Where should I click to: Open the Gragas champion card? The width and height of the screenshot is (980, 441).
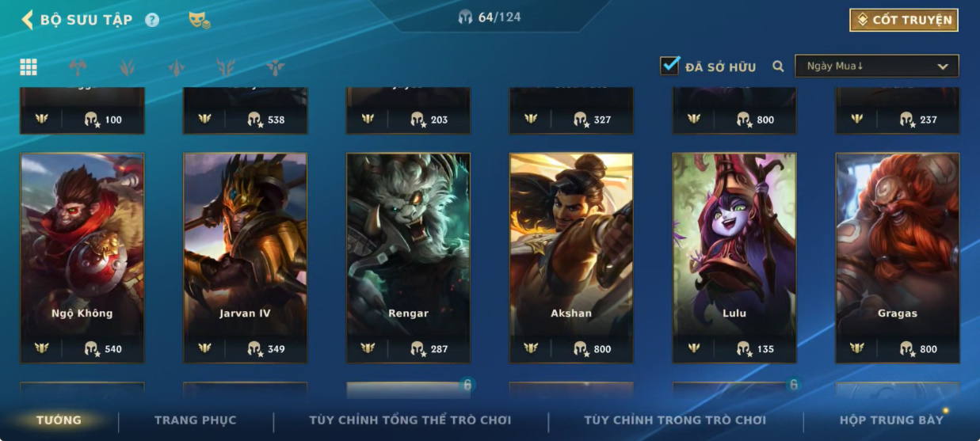[898, 258]
